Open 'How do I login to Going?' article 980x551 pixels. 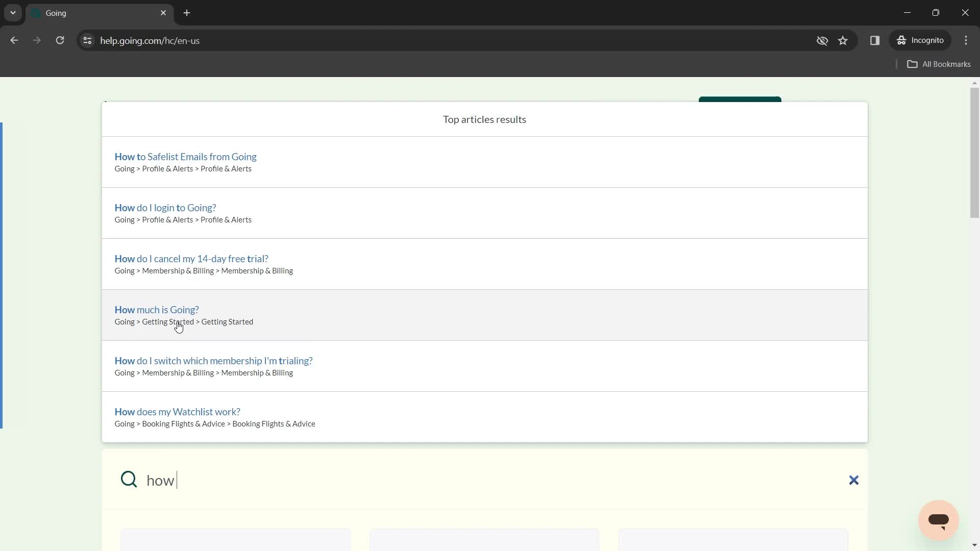[x=165, y=208]
